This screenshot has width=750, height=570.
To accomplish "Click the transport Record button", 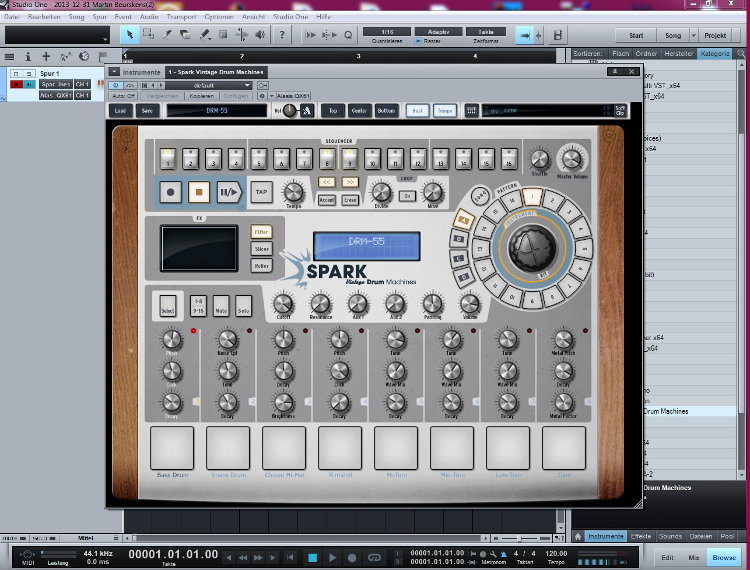I will (x=352, y=558).
